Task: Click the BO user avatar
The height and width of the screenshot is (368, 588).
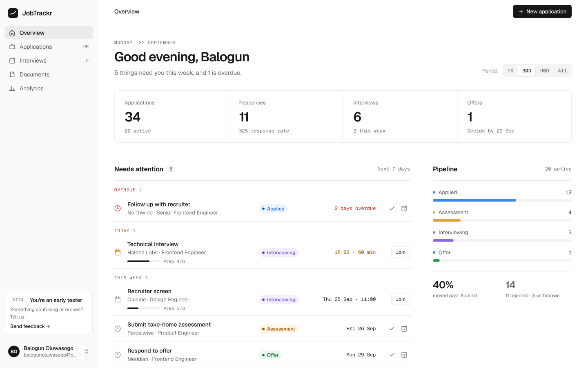Action: pyautogui.click(x=14, y=352)
